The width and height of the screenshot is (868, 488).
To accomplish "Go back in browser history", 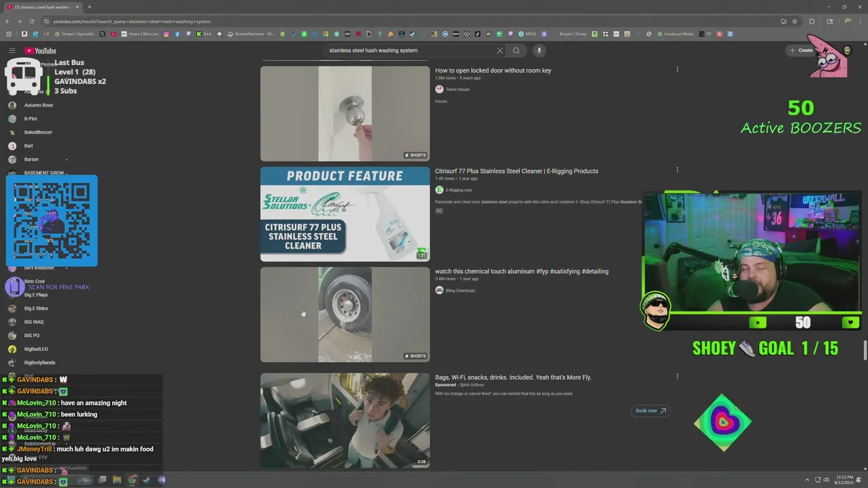I will click(7, 21).
